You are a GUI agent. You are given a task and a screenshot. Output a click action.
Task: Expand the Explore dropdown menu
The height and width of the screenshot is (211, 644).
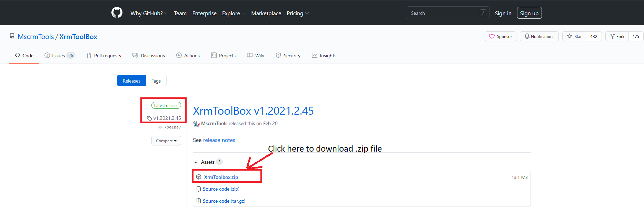[234, 13]
